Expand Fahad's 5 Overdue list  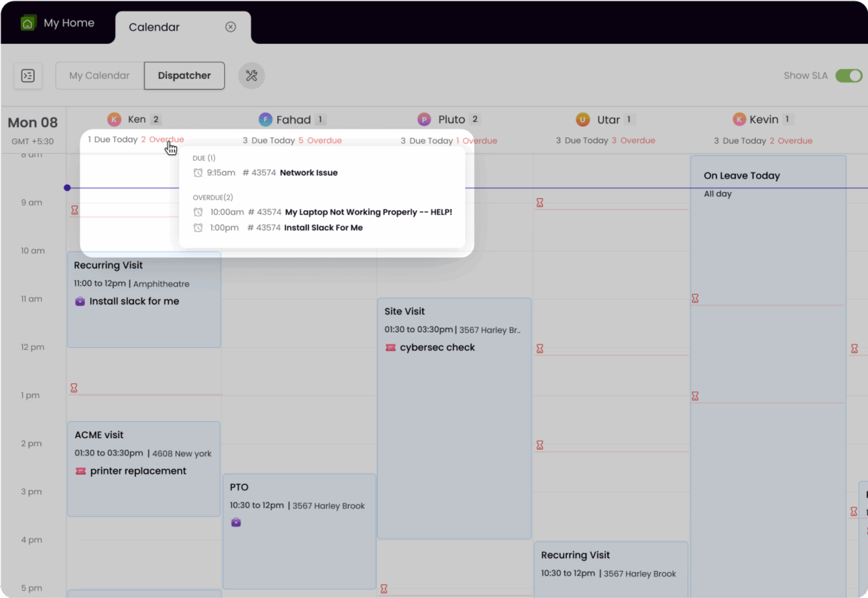[320, 140]
